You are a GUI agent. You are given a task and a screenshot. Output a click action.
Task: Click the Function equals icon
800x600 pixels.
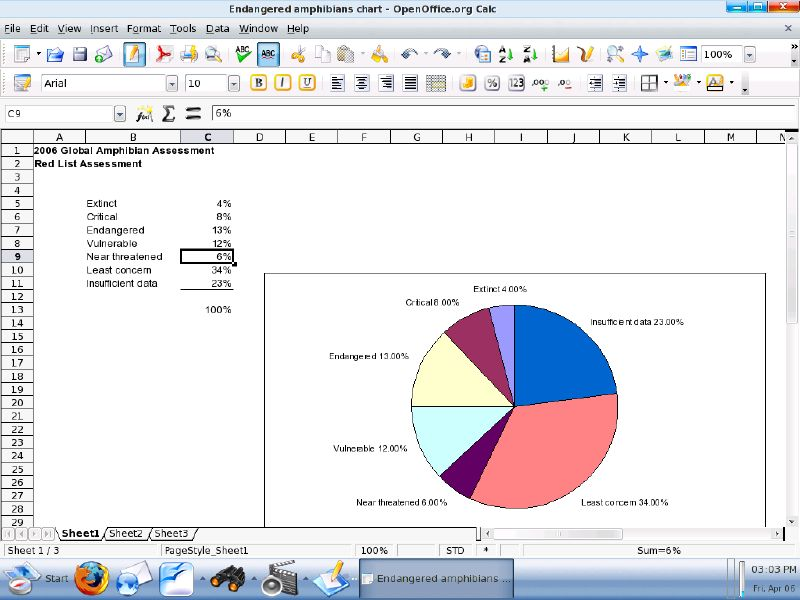(193, 114)
